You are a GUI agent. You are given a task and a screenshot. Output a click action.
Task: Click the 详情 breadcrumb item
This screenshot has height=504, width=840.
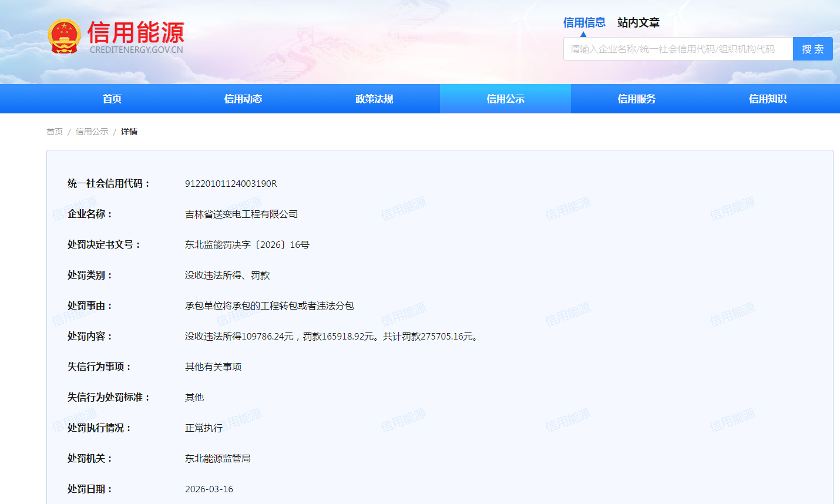(x=129, y=132)
